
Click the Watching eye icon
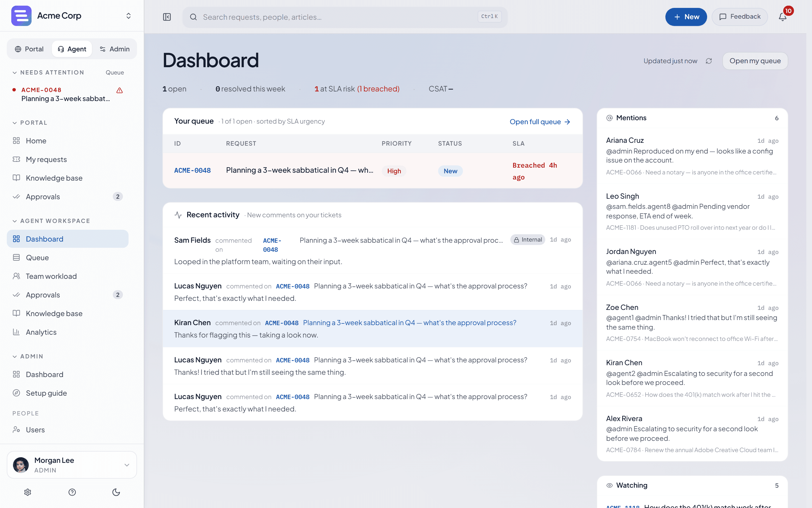pyautogui.click(x=609, y=485)
